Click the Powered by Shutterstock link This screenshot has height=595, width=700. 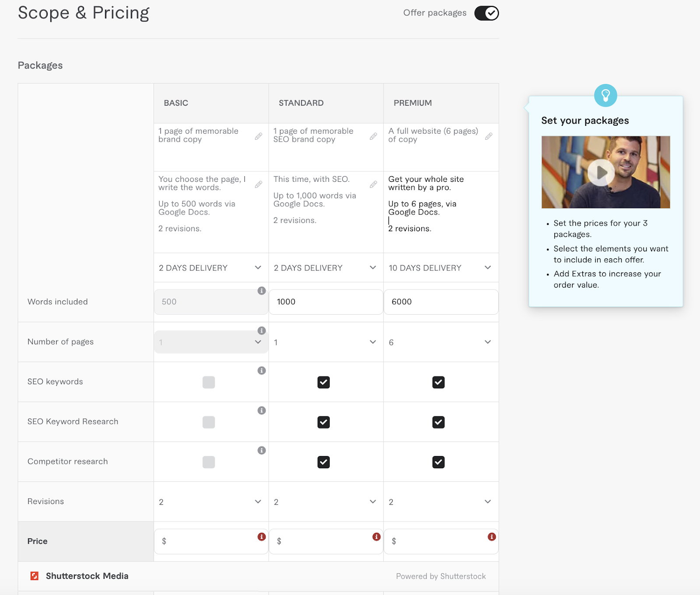tap(441, 576)
